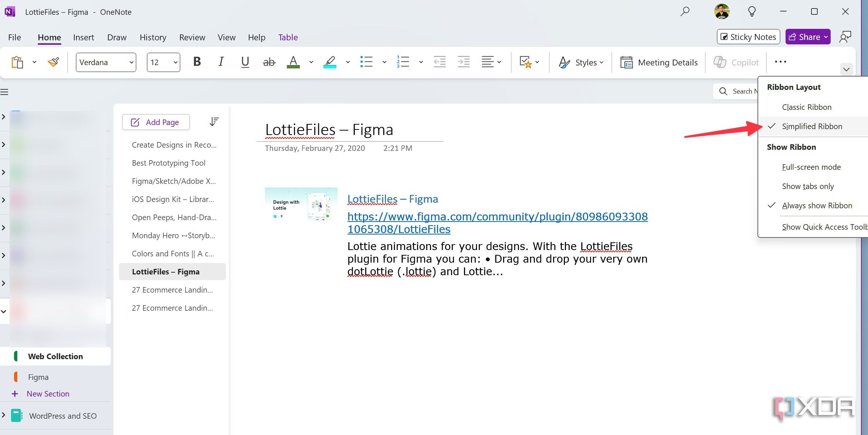
Task: Click the Add Page button
Action: point(156,122)
